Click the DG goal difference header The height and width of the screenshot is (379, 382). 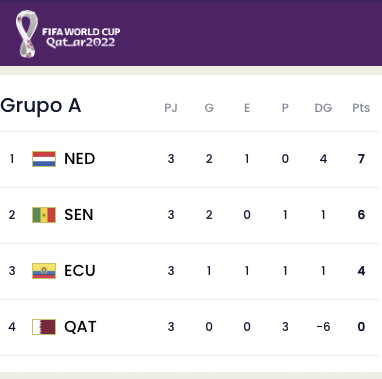(323, 108)
